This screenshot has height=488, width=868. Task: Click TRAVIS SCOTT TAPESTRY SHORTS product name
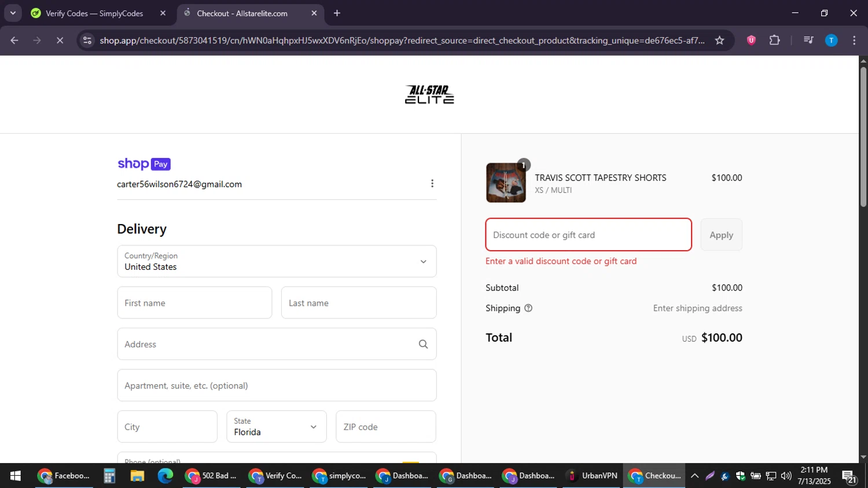coord(601,178)
